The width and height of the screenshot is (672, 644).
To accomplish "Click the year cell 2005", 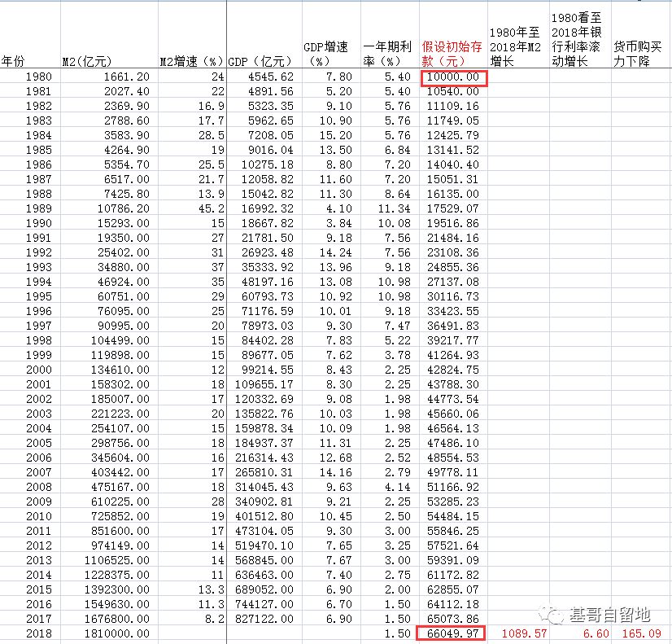I will [x=38, y=444].
